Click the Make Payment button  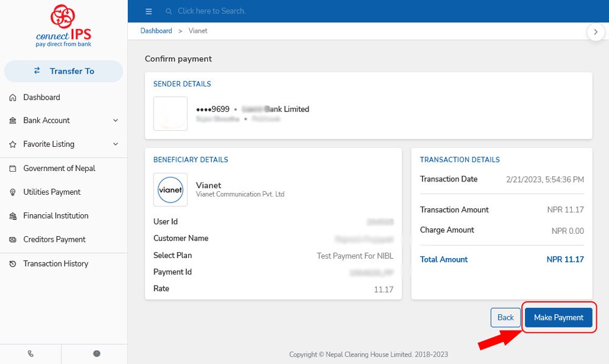(x=558, y=317)
